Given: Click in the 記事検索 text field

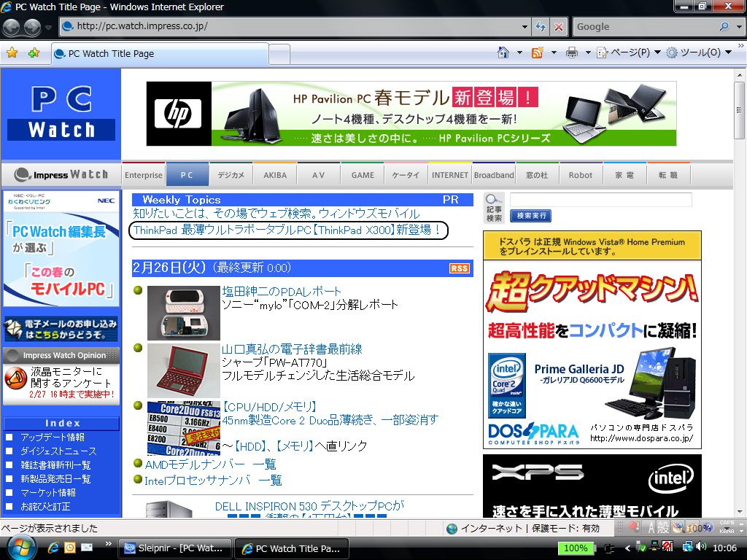Looking at the screenshot, I should (x=601, y=200).
